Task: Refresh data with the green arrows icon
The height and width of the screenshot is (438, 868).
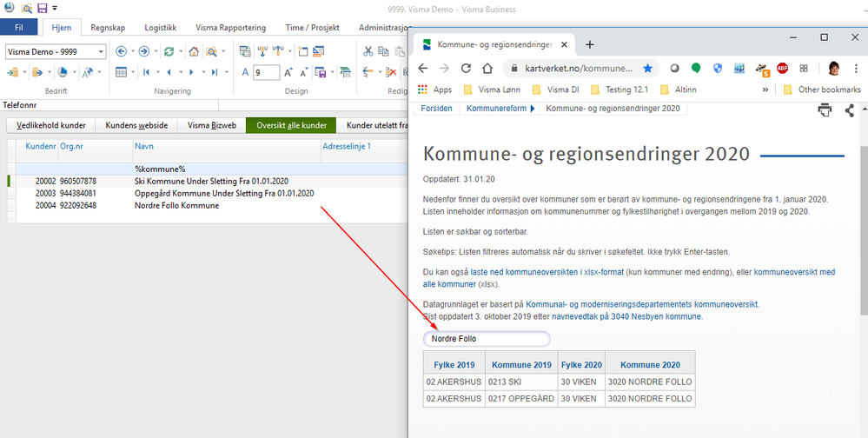Action: tap(169, 51)
